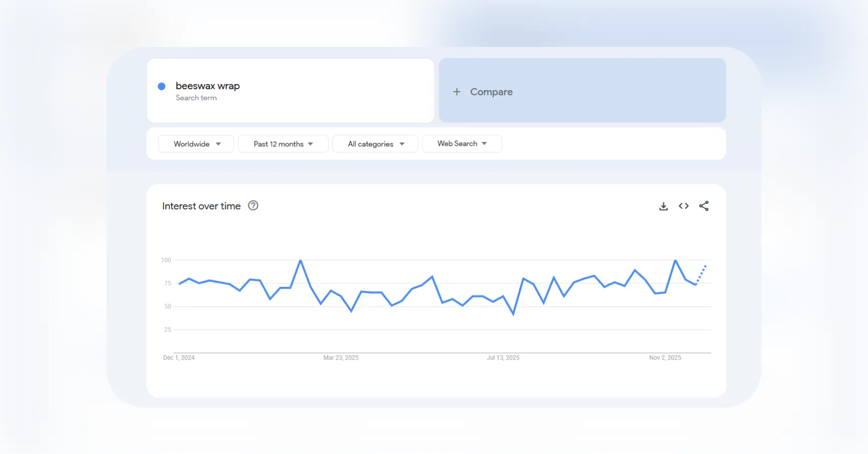868x454 pixels.
Task: Open the Worldwide region dropdown
Action: pos(196,143)
